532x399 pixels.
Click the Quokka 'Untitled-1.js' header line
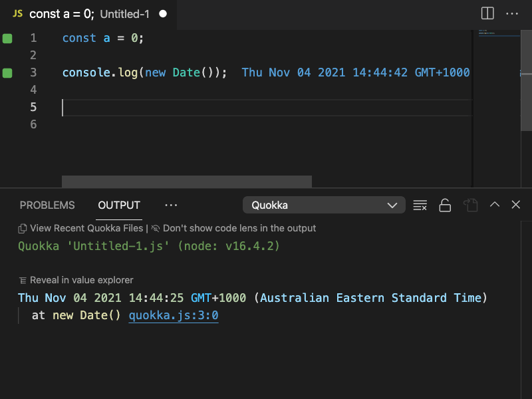(x=149, y=246)
